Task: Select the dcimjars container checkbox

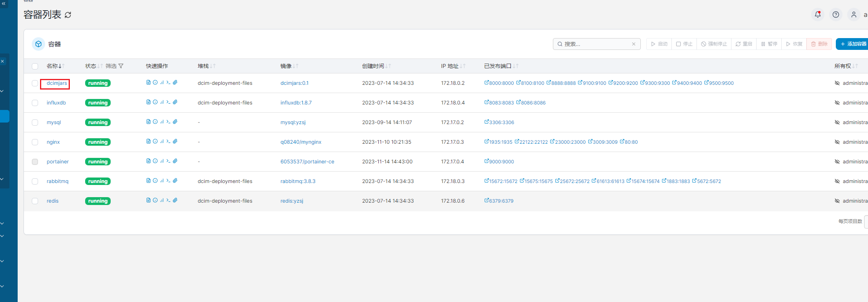Action: tap(35, 83)
